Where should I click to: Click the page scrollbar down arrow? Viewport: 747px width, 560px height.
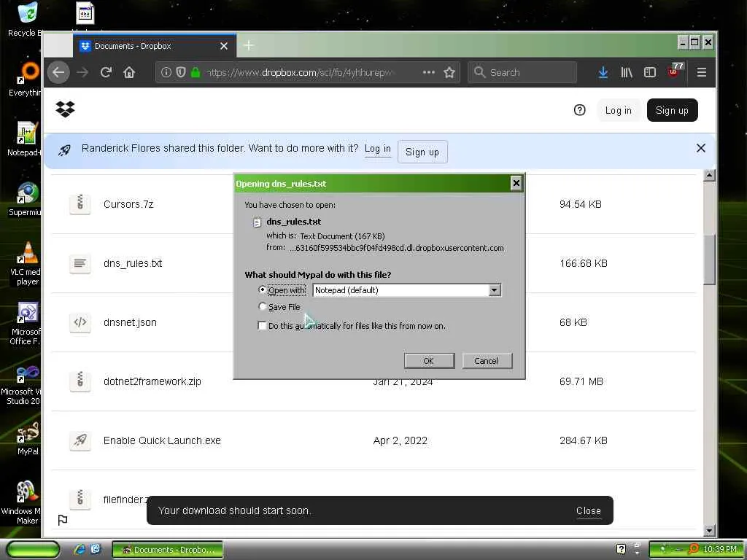[709, 530]
